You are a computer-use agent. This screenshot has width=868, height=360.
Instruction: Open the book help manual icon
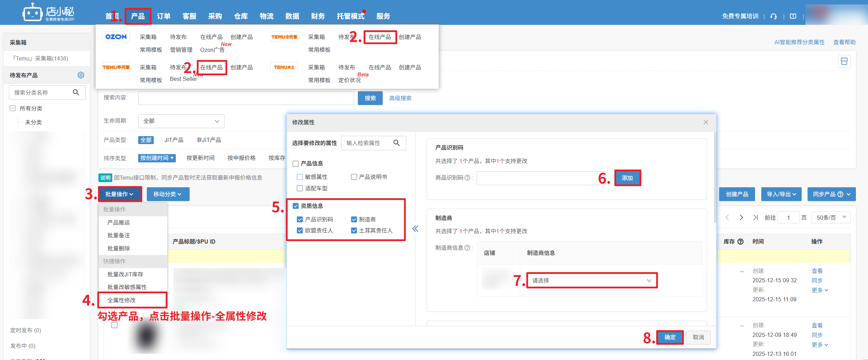click(x=793, y=16)
